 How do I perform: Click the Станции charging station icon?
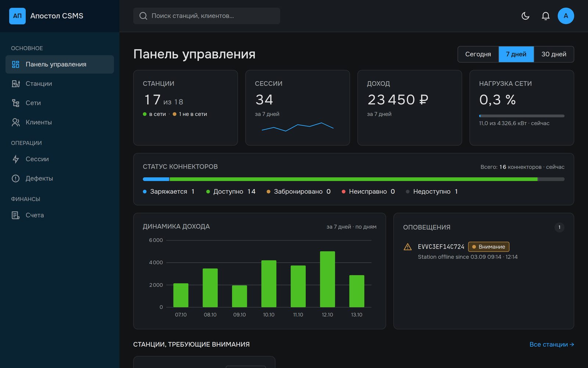click(15, 84)
